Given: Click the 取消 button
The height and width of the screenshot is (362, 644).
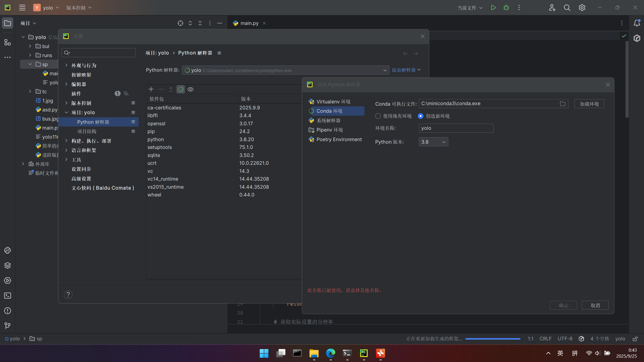Looking at the screenshot, I should pos(595,305).
